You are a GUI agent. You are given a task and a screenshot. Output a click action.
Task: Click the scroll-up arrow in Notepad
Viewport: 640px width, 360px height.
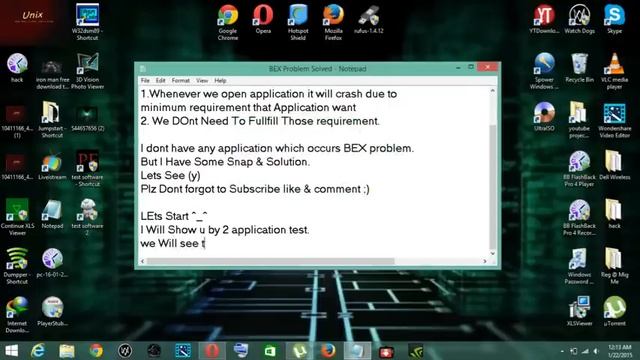point(492,91)
